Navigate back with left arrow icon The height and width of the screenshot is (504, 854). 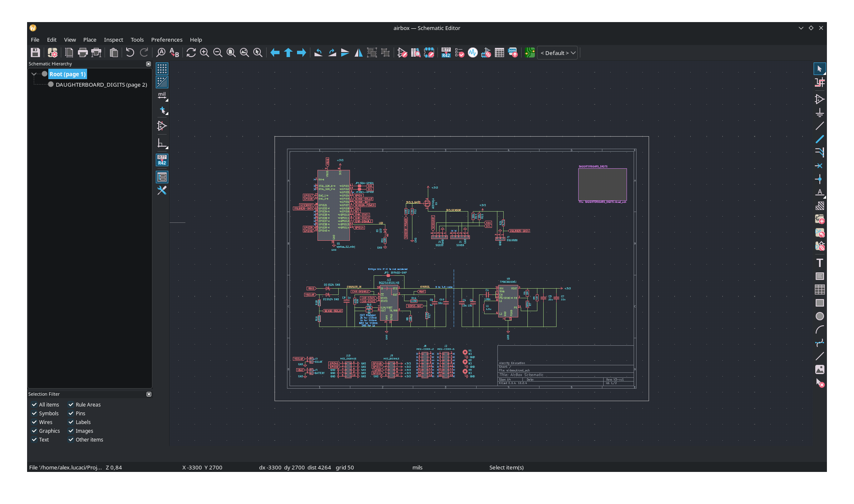tap(275, 52)
